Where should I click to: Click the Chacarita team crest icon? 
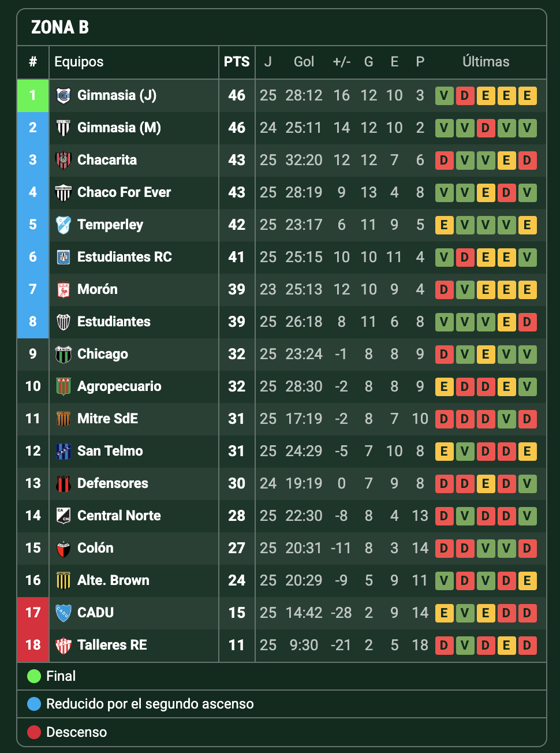click(64, 160)
